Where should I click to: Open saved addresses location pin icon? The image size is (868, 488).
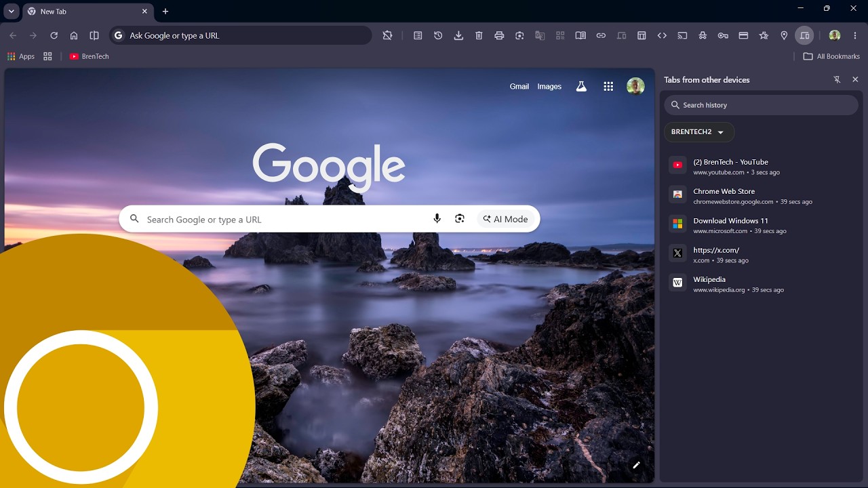point(784,35)
